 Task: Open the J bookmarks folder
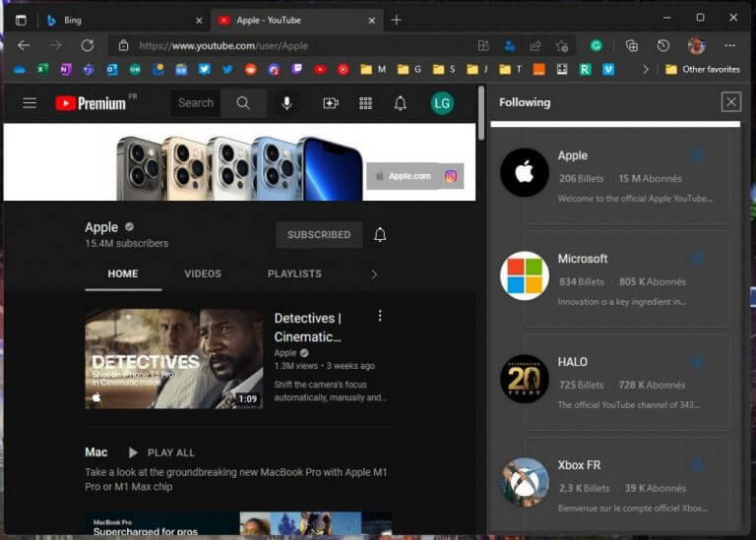coord(477,70)
